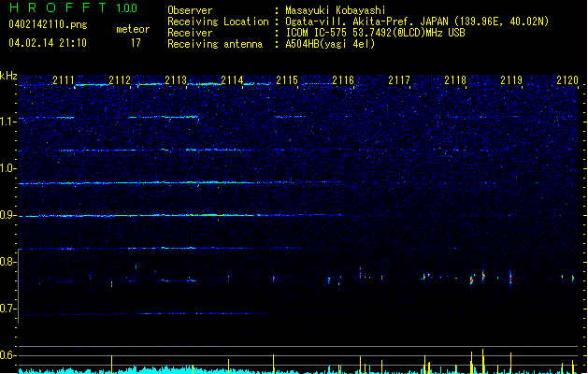Click the 2119 time marker
588x374 pixels.
(511, 80)
